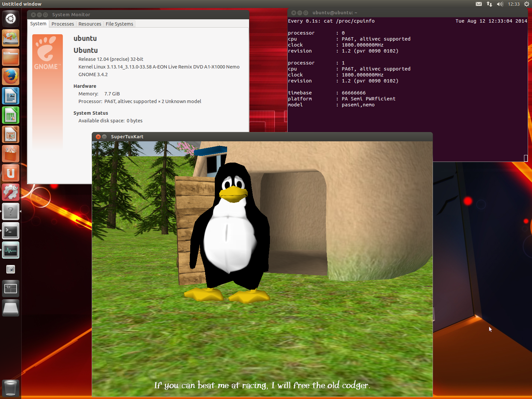Launch LibreOffice Impress from the dock
The image size is (532, 399).
click(11, 135)
